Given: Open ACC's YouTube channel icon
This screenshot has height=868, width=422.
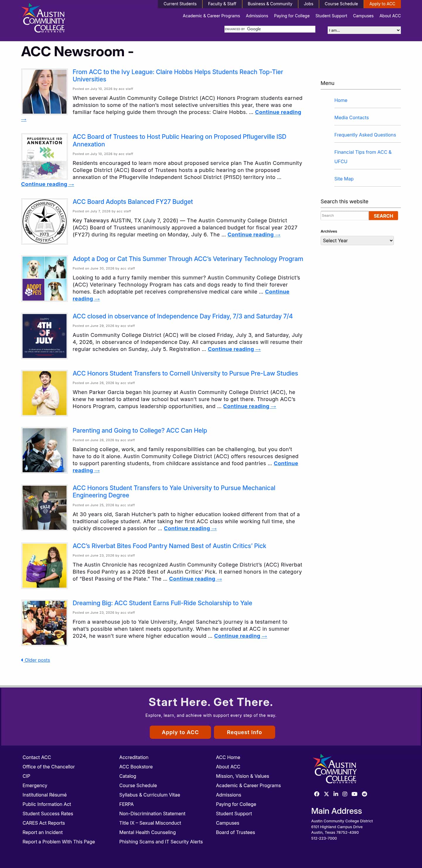Looking at the screenshot, I should pos(354,794).
